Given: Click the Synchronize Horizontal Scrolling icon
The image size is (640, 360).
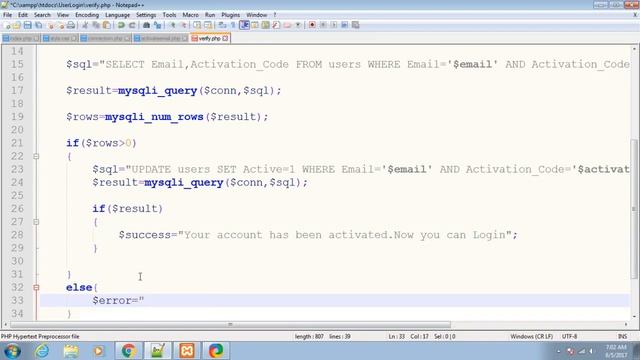Looking at the screenshot, I should coord(208,25).
